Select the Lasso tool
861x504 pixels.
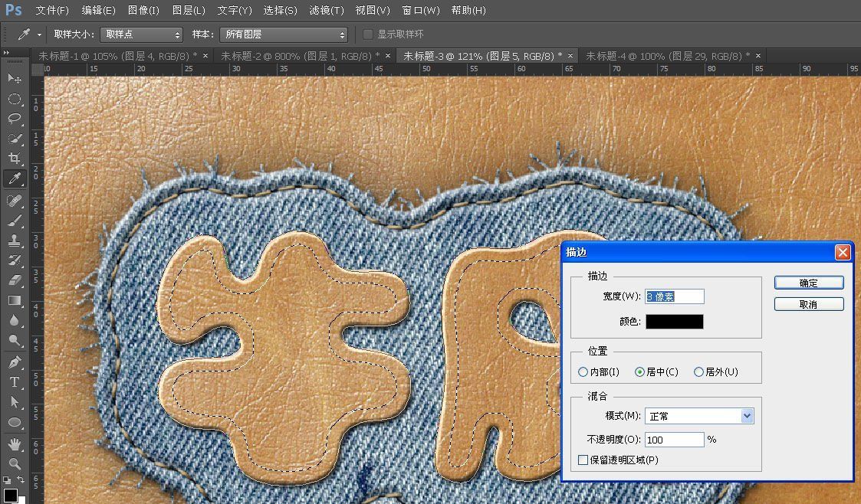tap(15, 119)
